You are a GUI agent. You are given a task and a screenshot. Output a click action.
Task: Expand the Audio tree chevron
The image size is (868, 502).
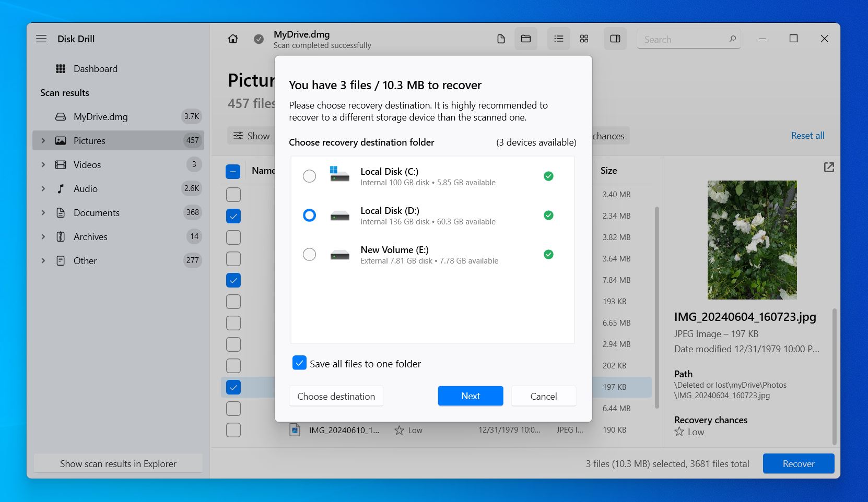pyautogui.click(x=43, y=188)
